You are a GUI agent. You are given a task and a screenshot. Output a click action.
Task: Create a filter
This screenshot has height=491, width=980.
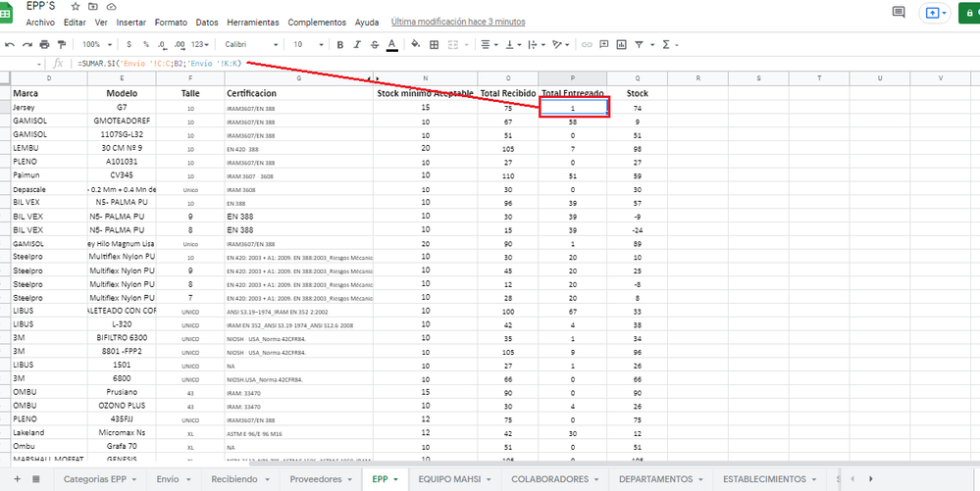(639, 44)
